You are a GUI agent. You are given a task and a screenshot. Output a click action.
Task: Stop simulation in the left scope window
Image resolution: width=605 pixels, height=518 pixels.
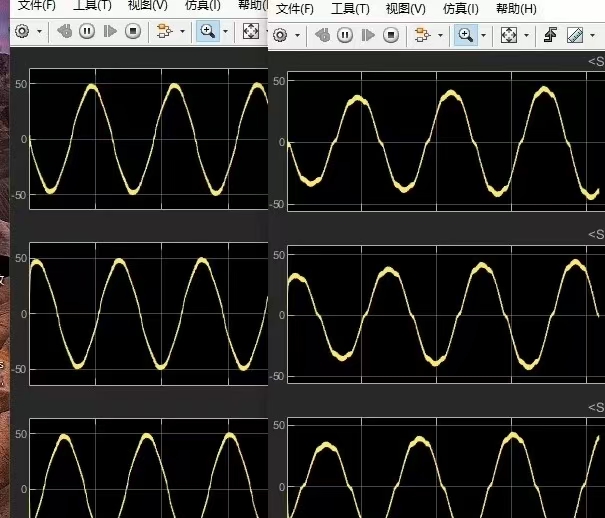tap(133, 31)
